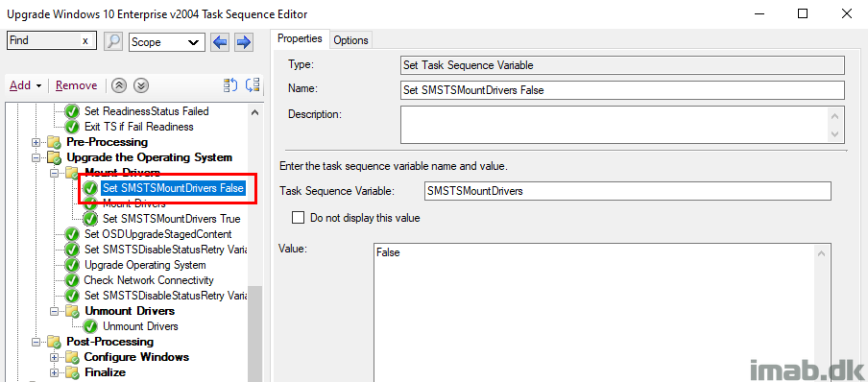Expand the Configure Windows group
Image resolution: width=868 pixels, height=382 pixels.
55,357
